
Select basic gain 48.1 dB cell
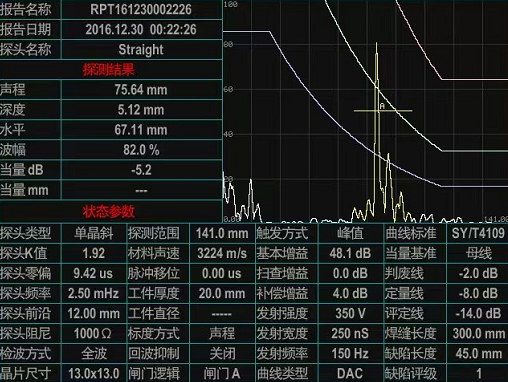pos(350,253)
